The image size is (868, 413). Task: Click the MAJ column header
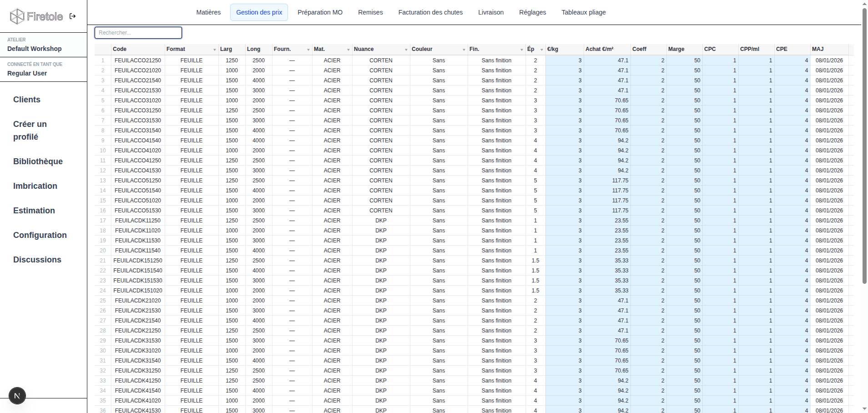830,49
